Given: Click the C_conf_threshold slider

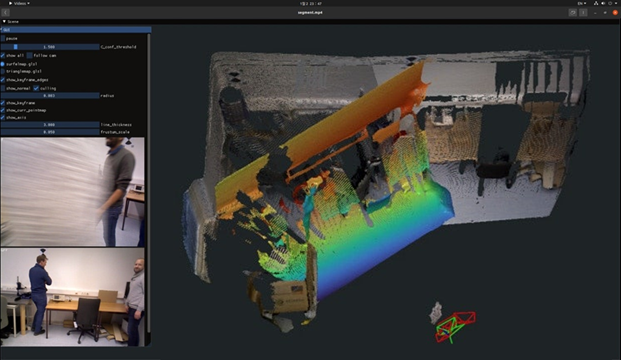Looking at the screenshot, I should 50,47.
